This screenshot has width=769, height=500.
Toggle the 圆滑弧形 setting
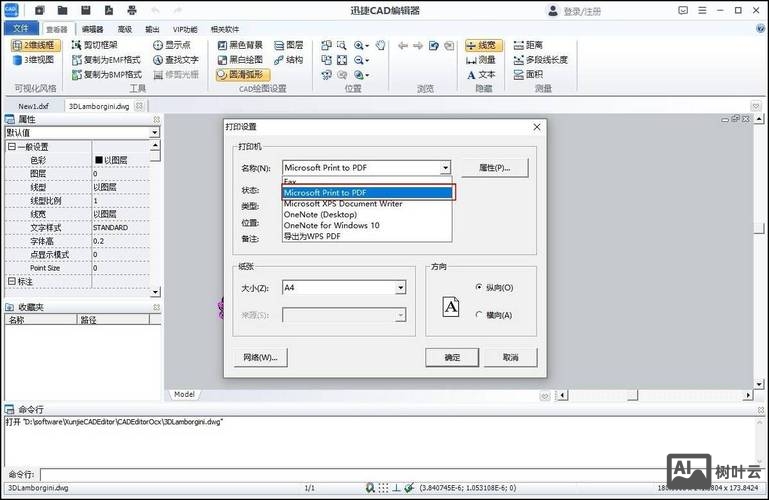243,75
